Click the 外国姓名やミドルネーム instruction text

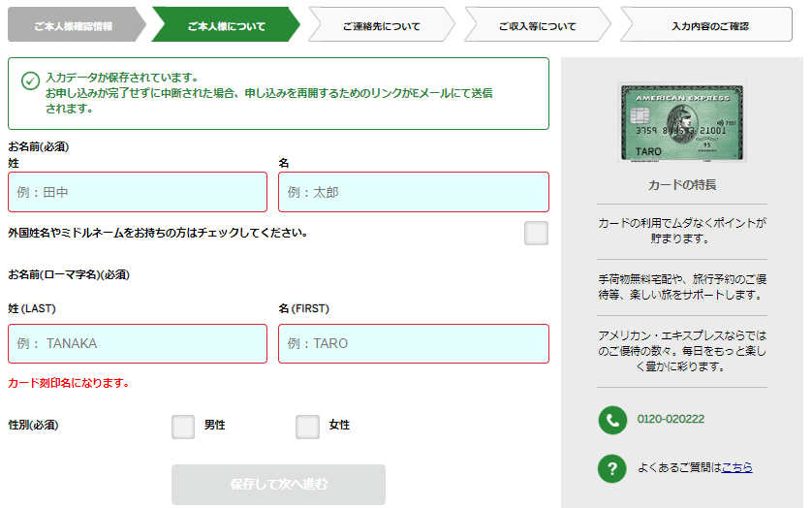pos(158,234)
